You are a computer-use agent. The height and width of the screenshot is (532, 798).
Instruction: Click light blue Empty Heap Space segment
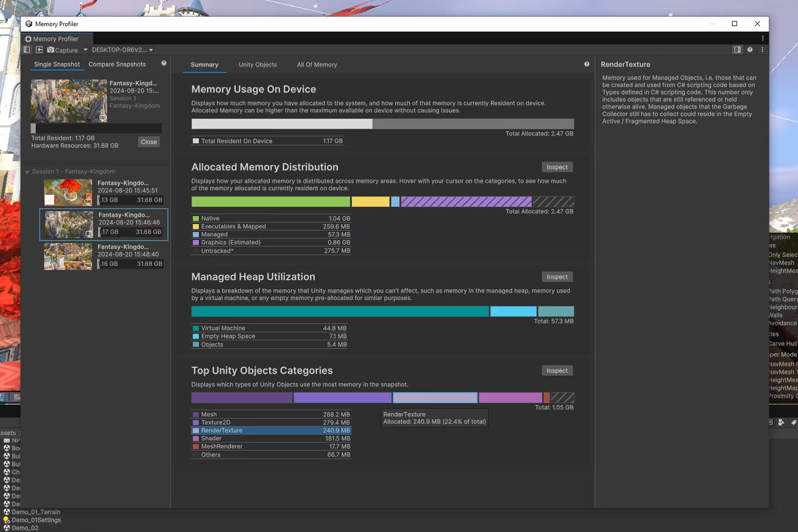tap(513, 311)
